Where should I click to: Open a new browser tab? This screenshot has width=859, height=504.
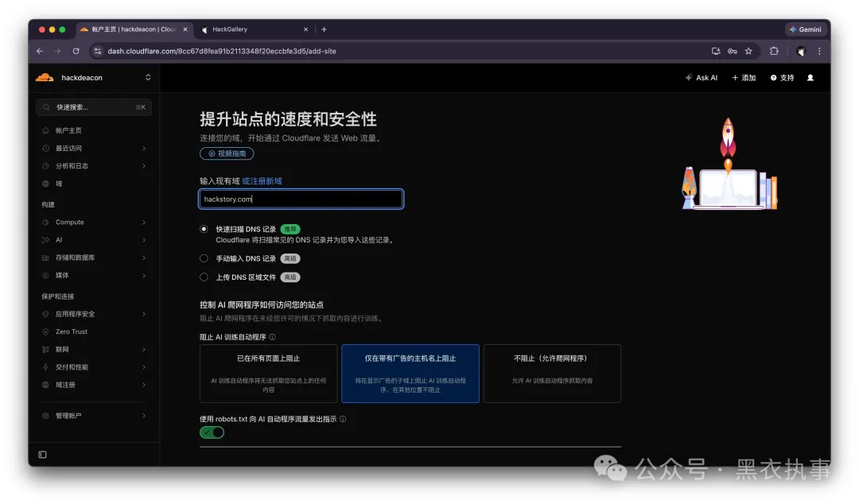tap(325, 29)
